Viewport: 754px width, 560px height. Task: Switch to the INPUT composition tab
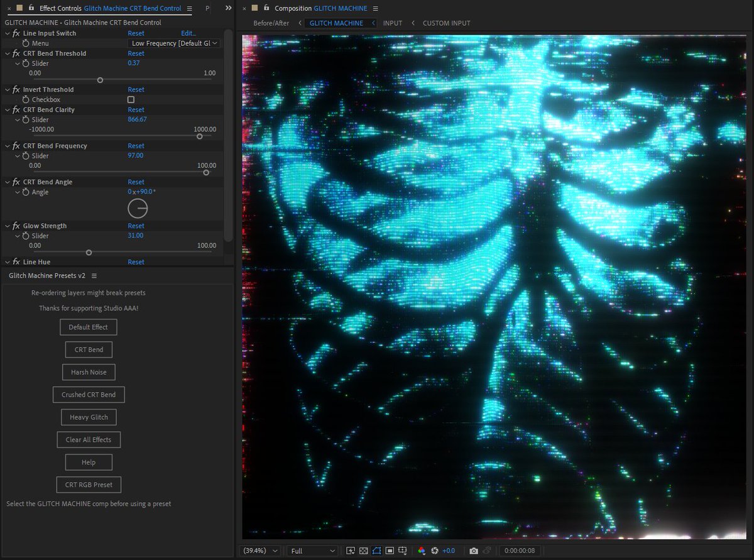point(393,23)
